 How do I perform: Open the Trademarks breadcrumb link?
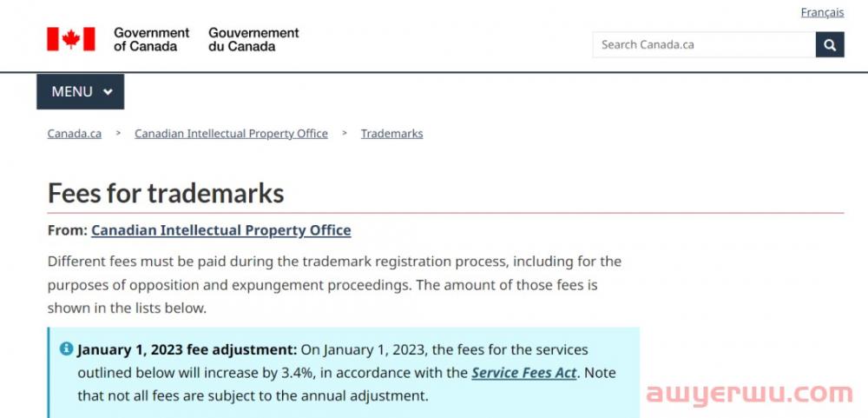click(x=392, y=134)
